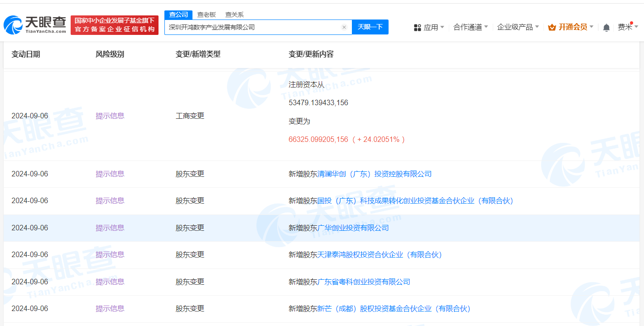
Task: Click the 变更/新增类型 column header
Action: (198, 54)
